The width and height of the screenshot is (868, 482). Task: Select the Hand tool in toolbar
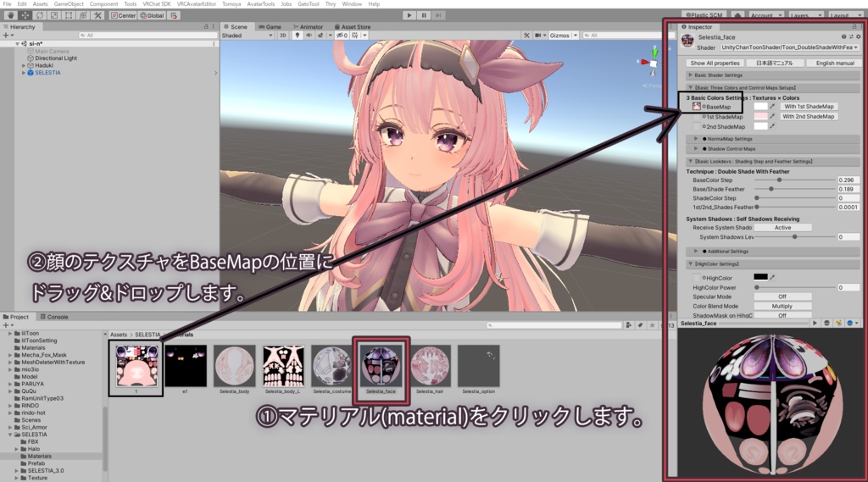tap(10, 15)
